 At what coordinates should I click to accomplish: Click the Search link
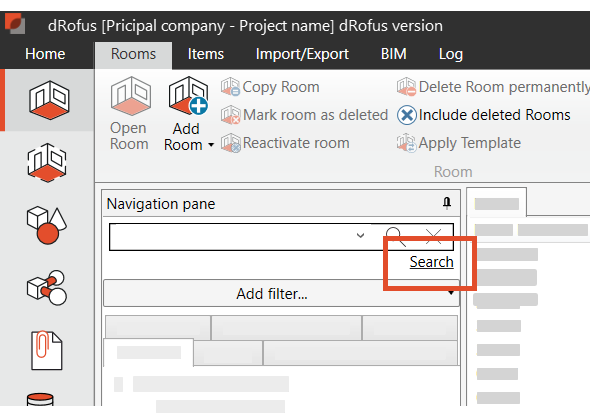pos(432,262)
